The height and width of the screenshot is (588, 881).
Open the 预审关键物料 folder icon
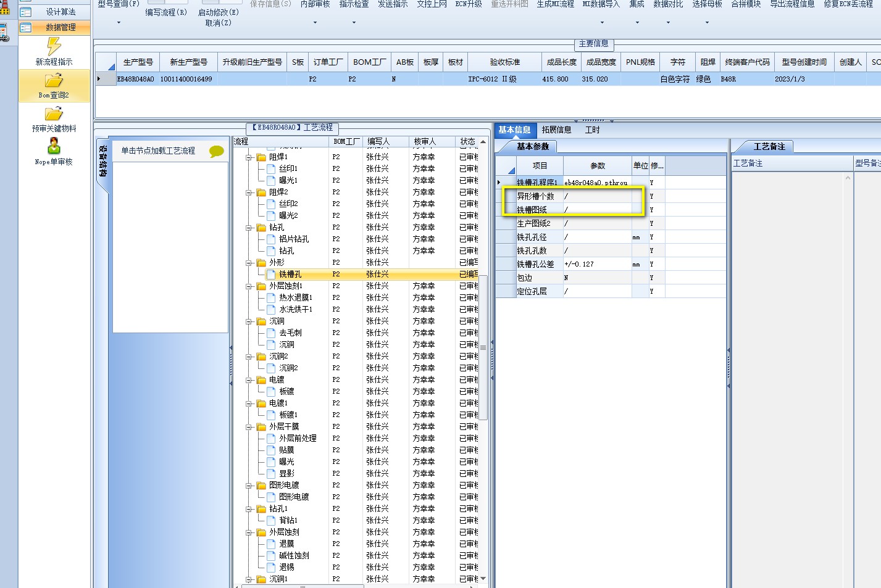click(54, 114)
